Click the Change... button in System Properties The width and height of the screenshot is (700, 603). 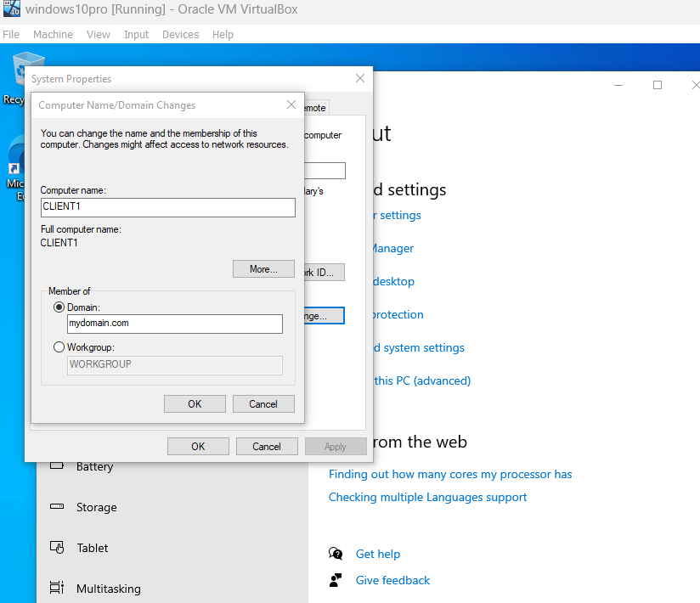click(325, 316)
